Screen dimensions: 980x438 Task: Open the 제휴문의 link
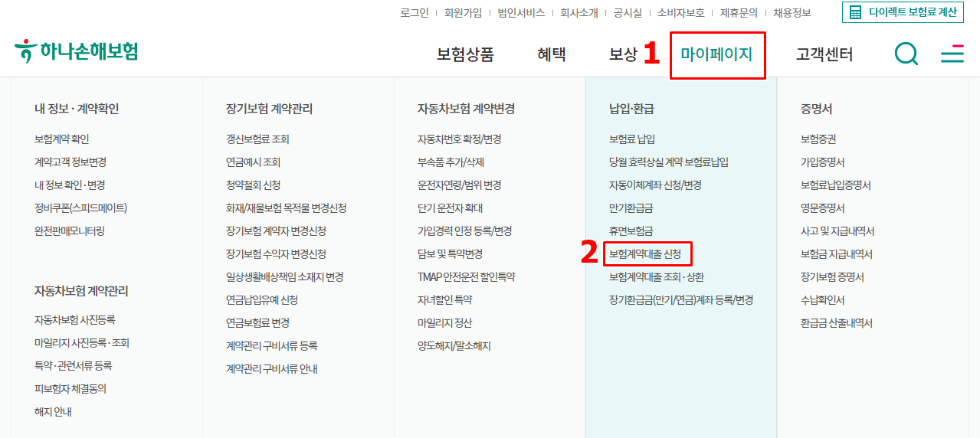coord(739,13)
